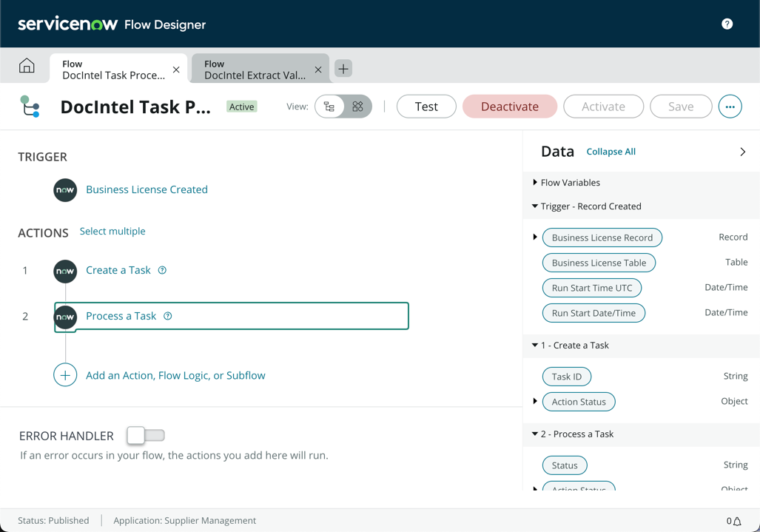Click the help icon beside Create a Task
760x532 pixels.
pos(162,271)
